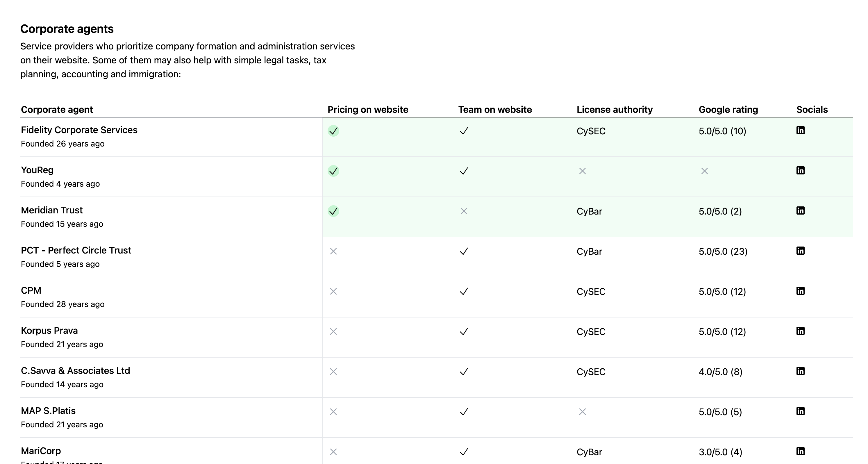Open Meridian Trust LinkedIn icon

coord(800,210)
